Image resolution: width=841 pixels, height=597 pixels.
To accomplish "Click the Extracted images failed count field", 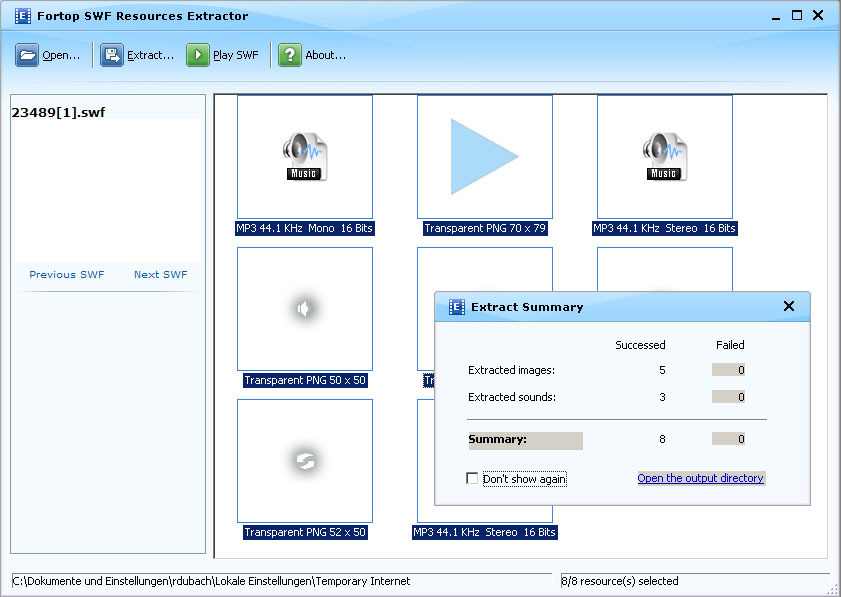I will pyautogui.click(x=728, y=370).
